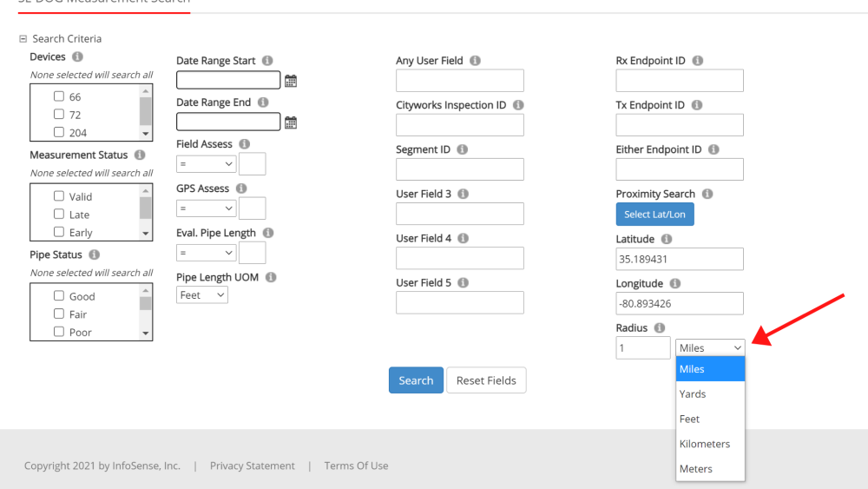This screenshot has width=868, height=489.
Task: Click the Pipe Length UOM info icon
Action: point(271,277)
